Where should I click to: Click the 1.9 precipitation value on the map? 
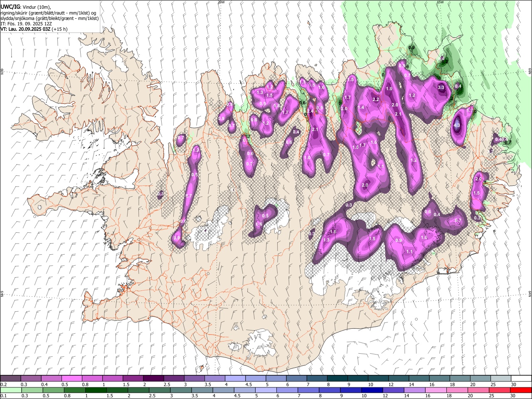[389, 89]
